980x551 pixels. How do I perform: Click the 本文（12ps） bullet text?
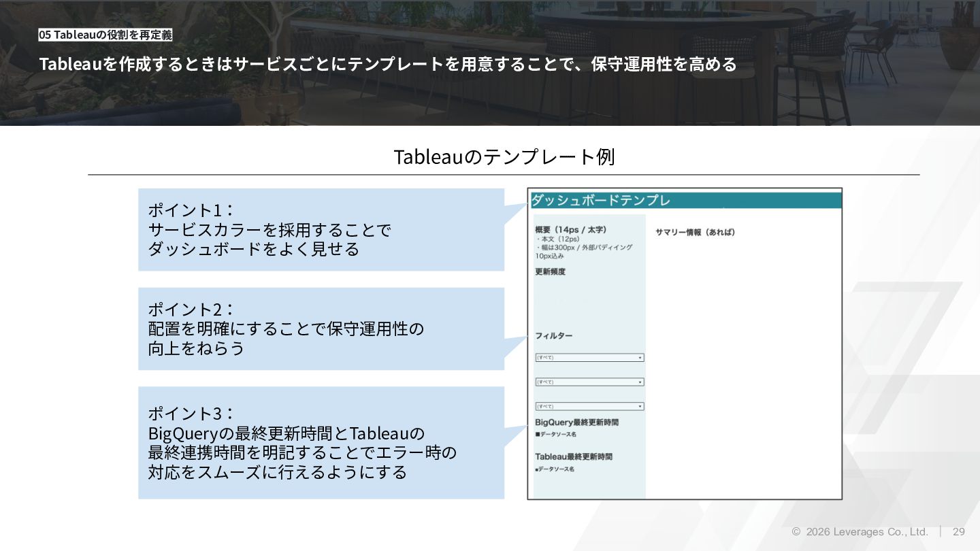click(557, 239)
